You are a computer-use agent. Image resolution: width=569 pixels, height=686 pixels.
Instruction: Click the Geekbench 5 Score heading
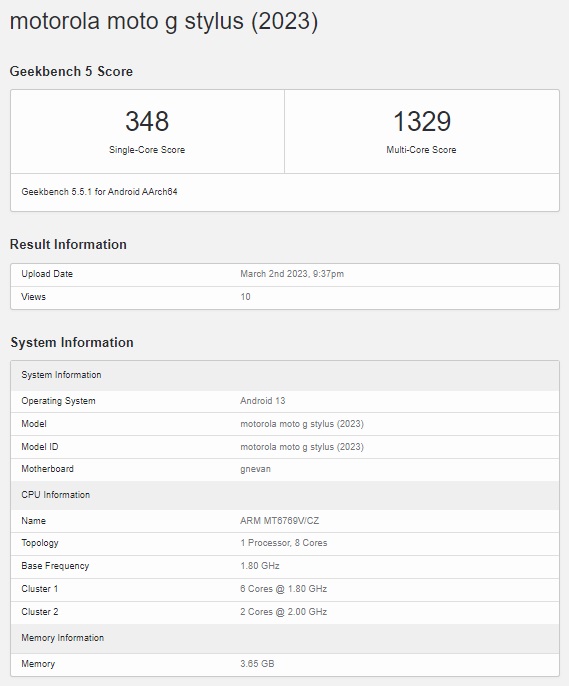click(71, 71)
